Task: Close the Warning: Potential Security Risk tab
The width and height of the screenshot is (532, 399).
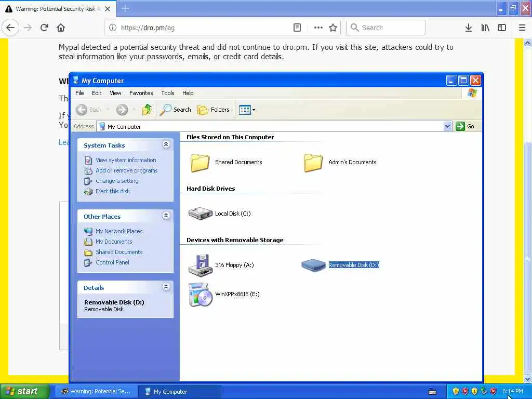Action: (108, 9)
